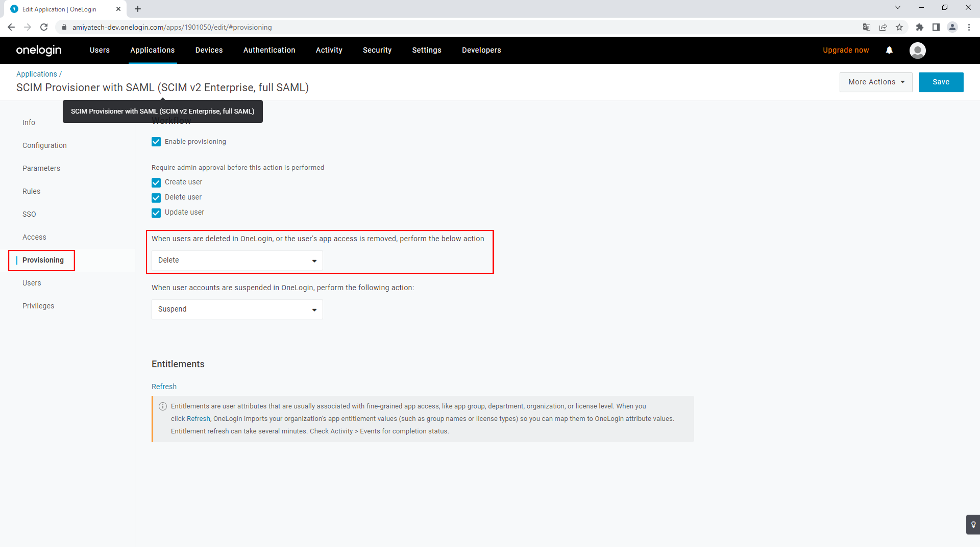Click the Refresh link under Entitlements

click(164, 387)
